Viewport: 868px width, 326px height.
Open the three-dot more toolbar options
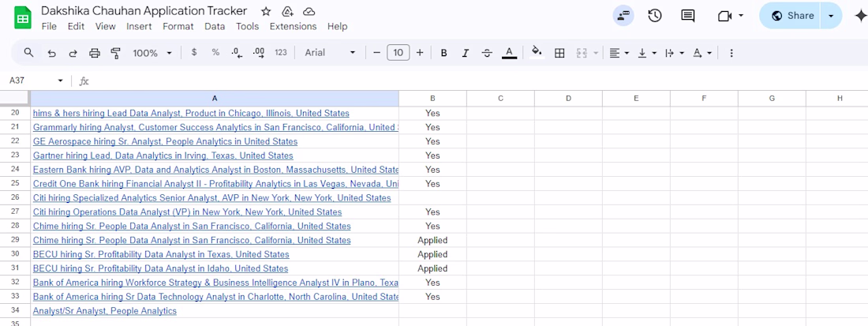coord(731,53)
